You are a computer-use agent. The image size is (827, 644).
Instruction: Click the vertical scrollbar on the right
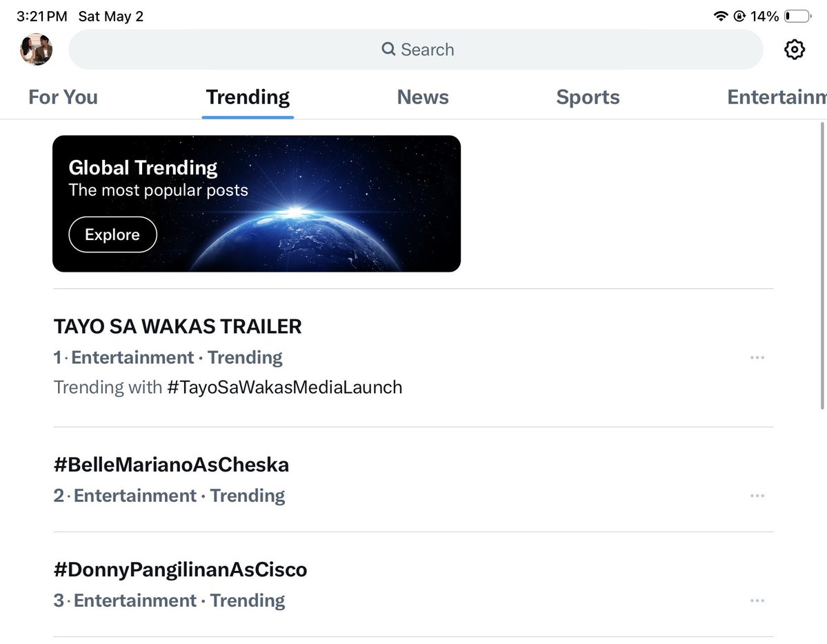click(x=821, y=266)
